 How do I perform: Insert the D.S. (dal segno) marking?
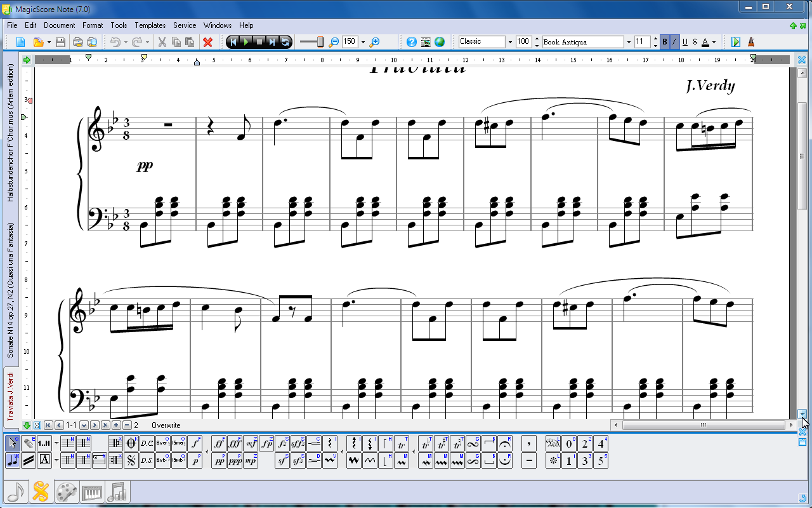(x=147, y=460)
